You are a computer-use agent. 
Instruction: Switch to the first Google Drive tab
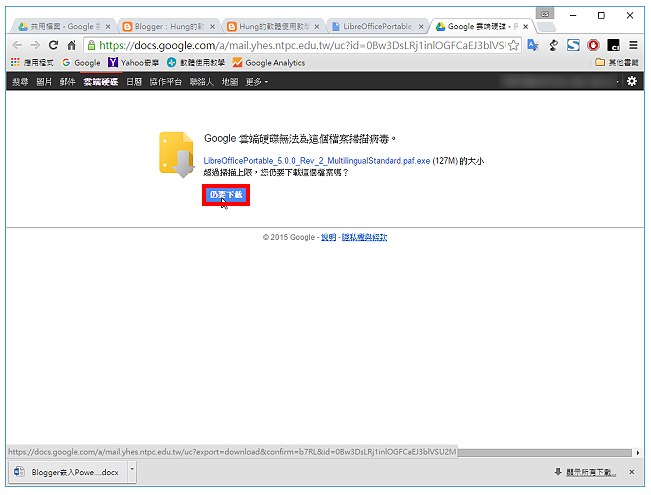tap(62, 27)
